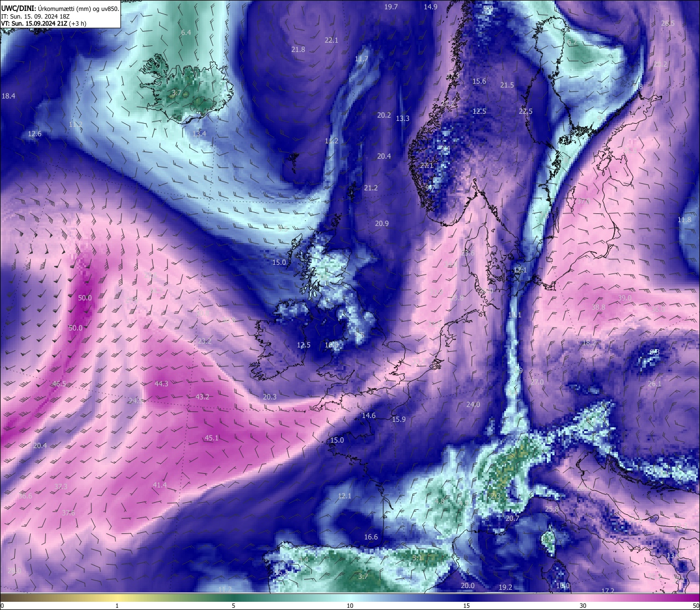Select the 44.3 Atlantic value

(161, 384)
